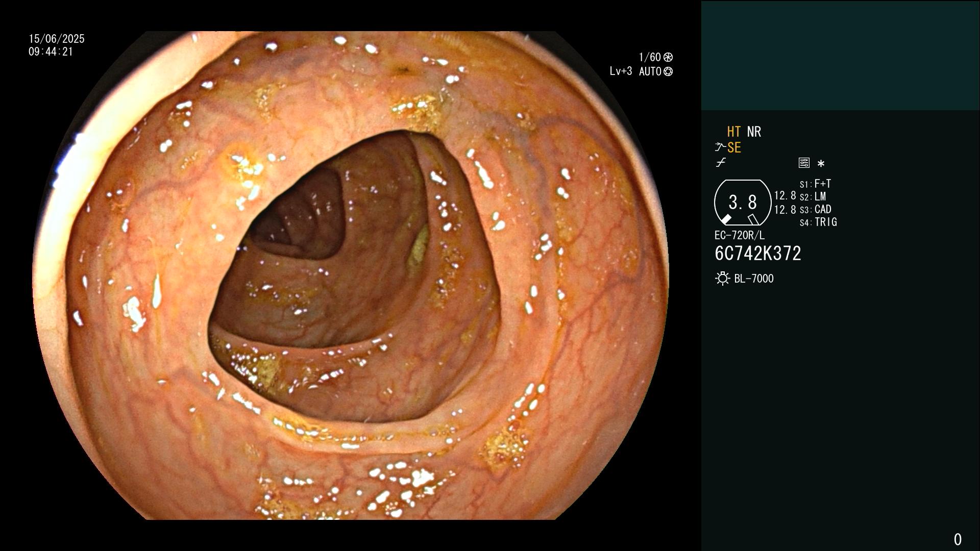Click the image counter 0

[958, 539]
